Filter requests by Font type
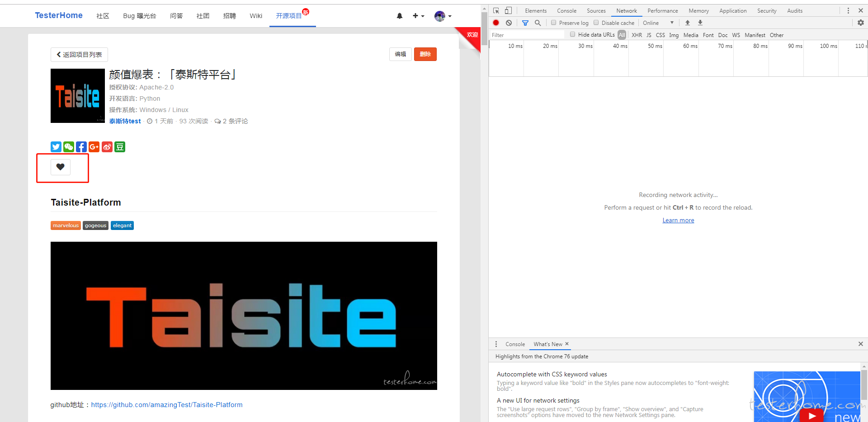The width and height of the screenshot is (868, 422). click(708, 35)
